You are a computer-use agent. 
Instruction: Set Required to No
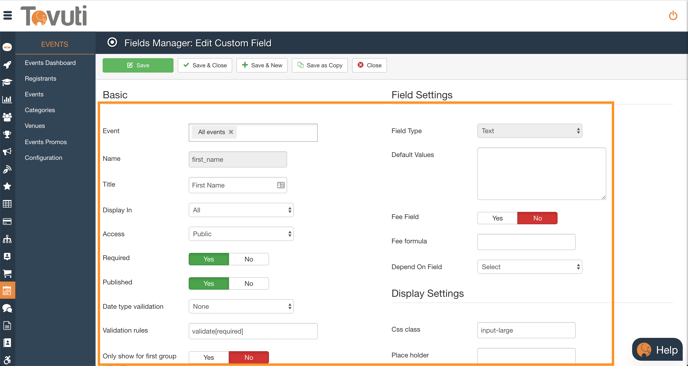tap(249, 259)
